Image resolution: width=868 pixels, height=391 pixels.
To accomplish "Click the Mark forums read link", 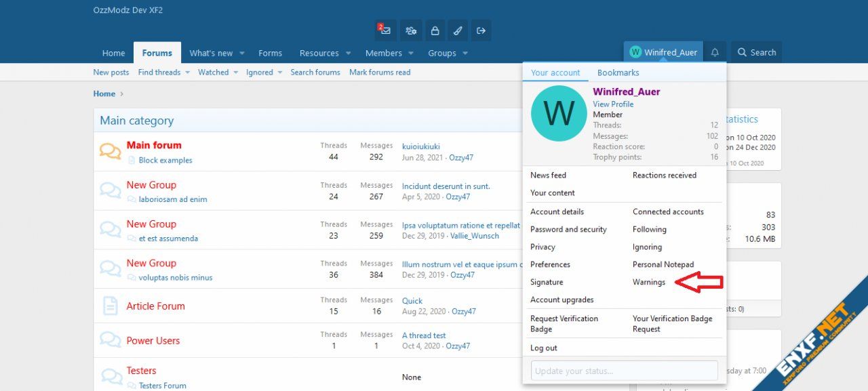I will [x=380, y=73].
